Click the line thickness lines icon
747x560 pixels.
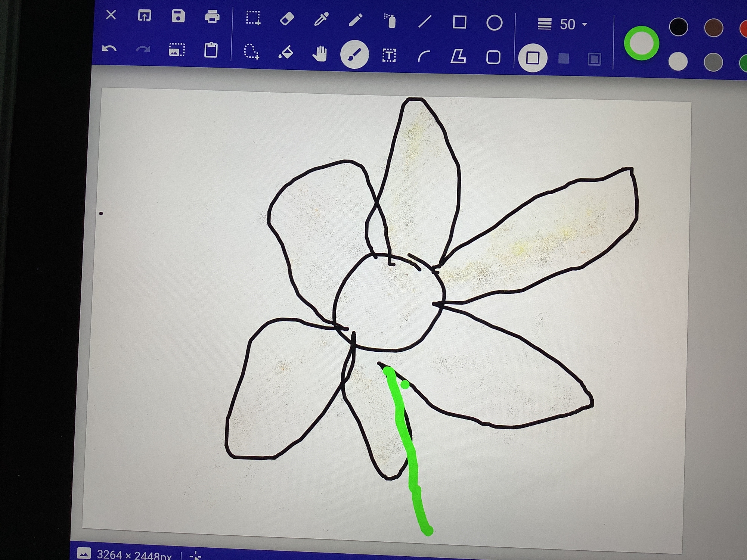544,24
